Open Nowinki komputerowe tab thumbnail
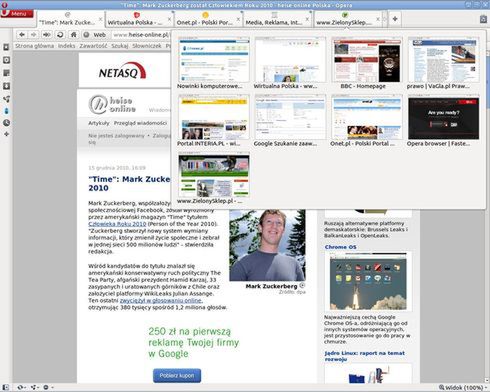 [214, 63]
